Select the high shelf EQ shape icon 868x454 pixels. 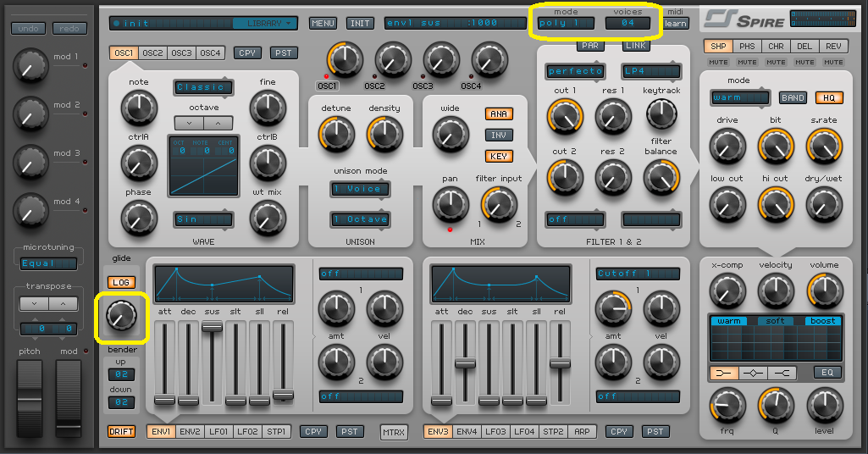pyautogui.click(x=783, y=373)
